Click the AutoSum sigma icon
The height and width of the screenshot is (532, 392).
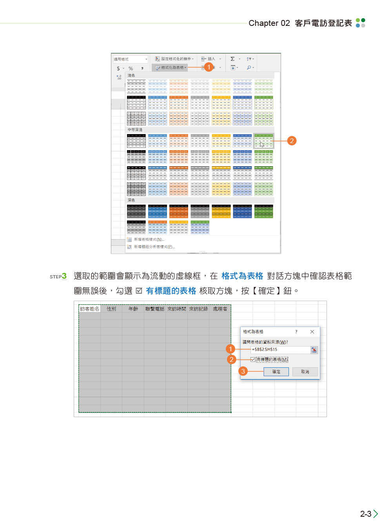232,59
